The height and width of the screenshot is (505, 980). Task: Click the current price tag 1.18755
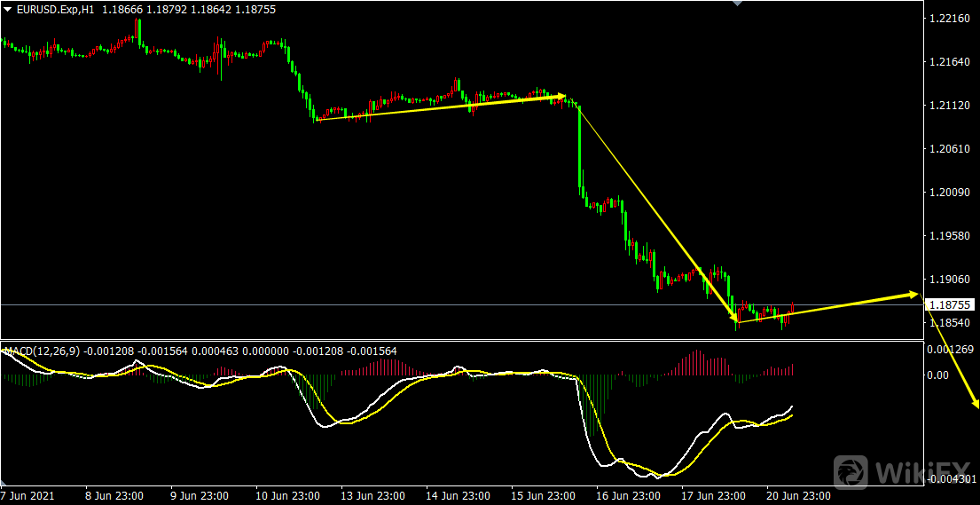(x=950, y=304)
